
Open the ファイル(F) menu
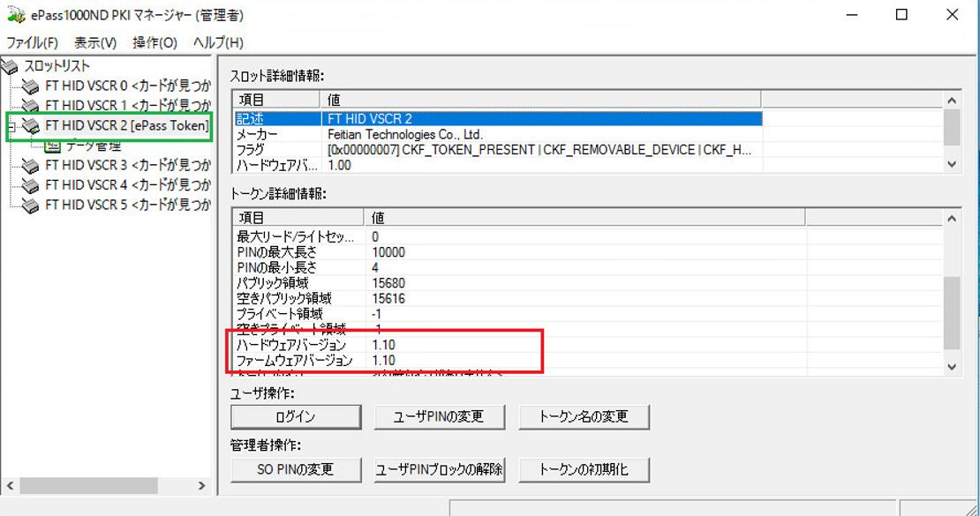tap(33, 42)
